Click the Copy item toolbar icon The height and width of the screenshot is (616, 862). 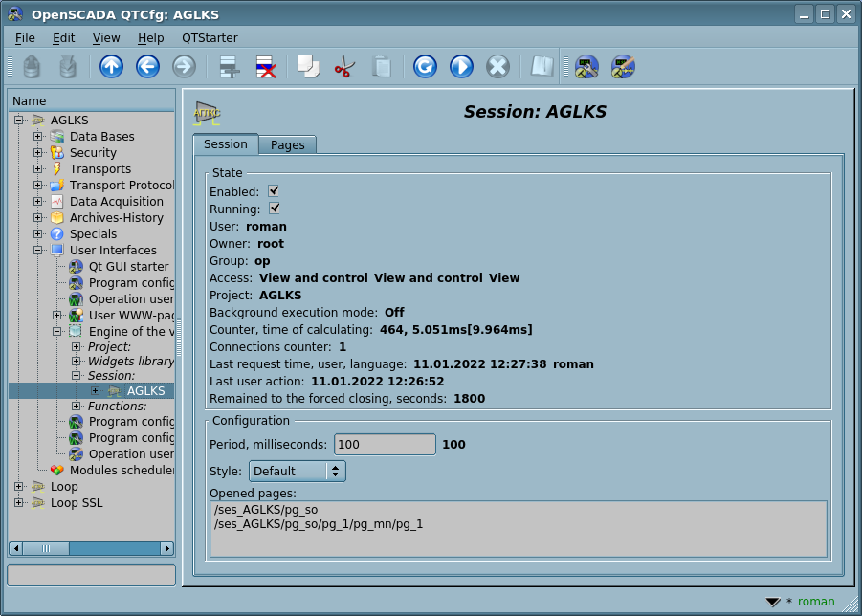[x=308, y=67]
